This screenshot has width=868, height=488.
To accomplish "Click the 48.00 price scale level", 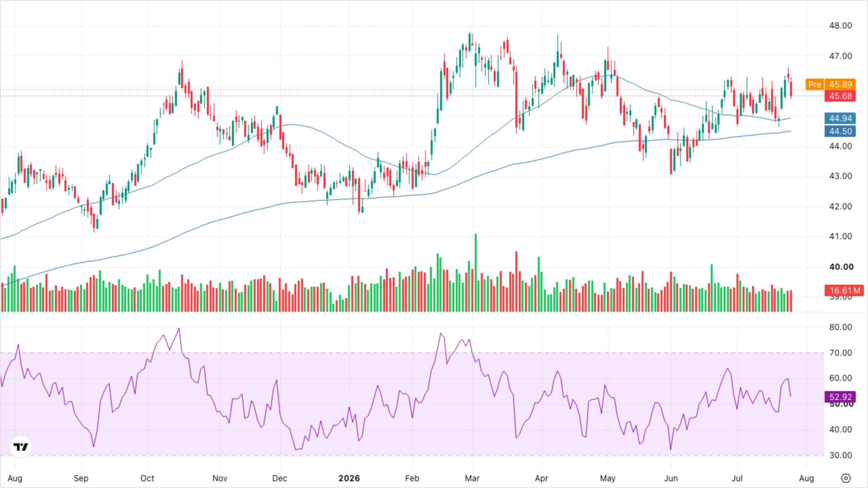I will click(841, 26).
